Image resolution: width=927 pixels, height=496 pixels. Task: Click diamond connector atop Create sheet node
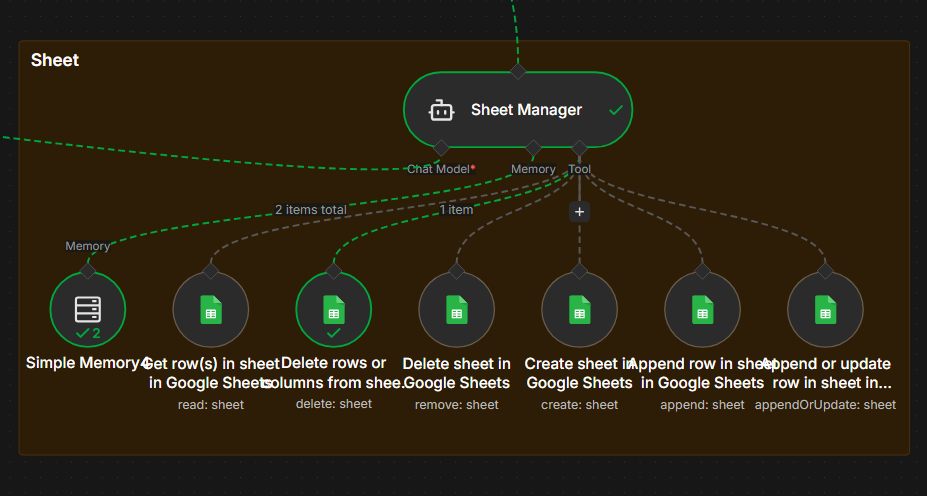tap(579, 271)
